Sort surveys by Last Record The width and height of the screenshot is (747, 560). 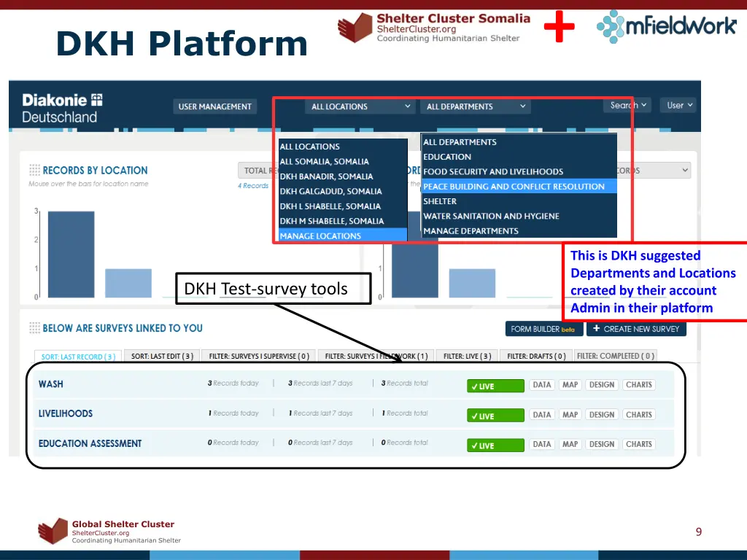coord(78,356)
